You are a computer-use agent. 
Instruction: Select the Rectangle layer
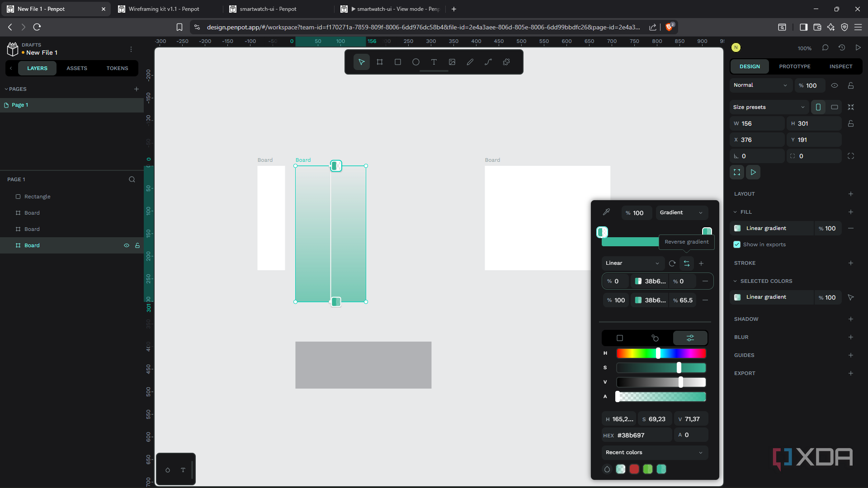(72, 197)
